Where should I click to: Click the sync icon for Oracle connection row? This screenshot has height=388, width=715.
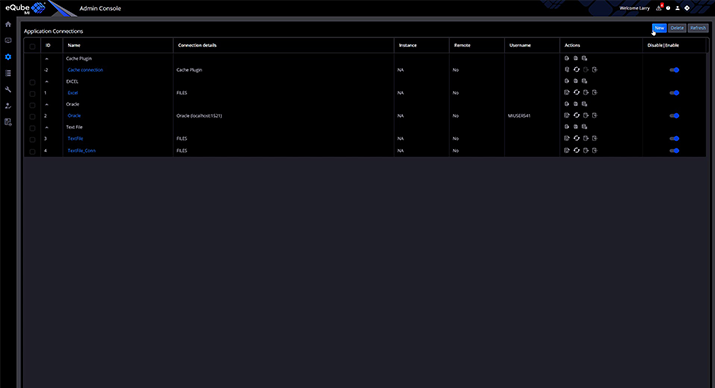[x=576, y=115]
